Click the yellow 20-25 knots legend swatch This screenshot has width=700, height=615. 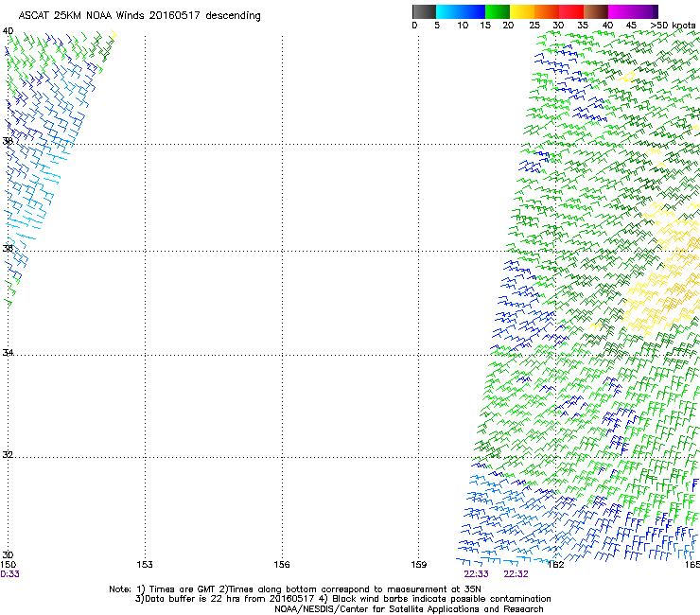click(x=522, y=11)
